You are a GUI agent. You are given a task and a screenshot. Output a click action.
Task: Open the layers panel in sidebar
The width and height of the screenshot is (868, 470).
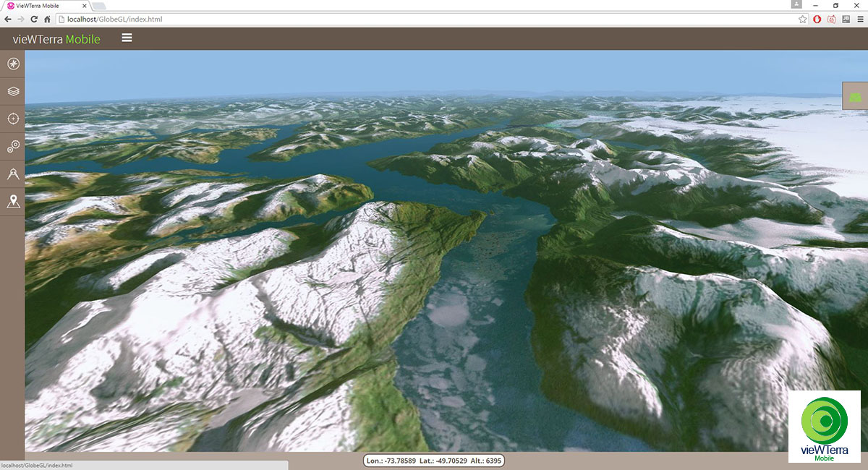(12, 92)
